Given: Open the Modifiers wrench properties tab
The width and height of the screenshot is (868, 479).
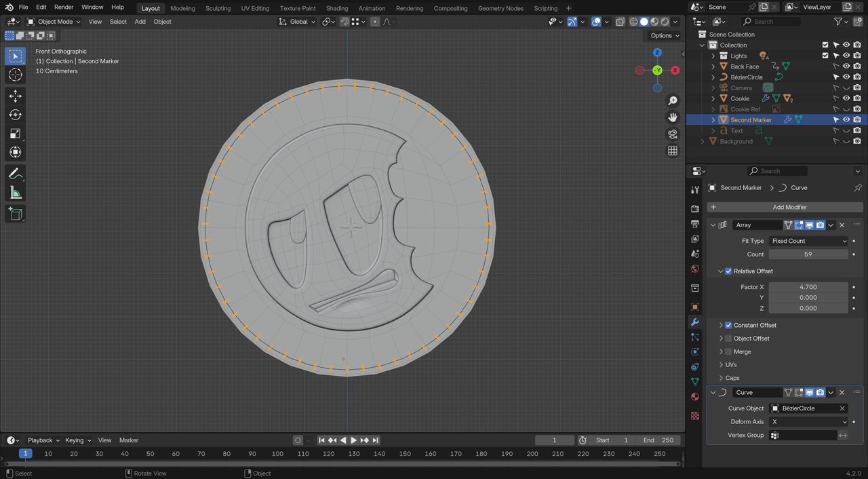Looking at the screenshot, I should [694, 322].
